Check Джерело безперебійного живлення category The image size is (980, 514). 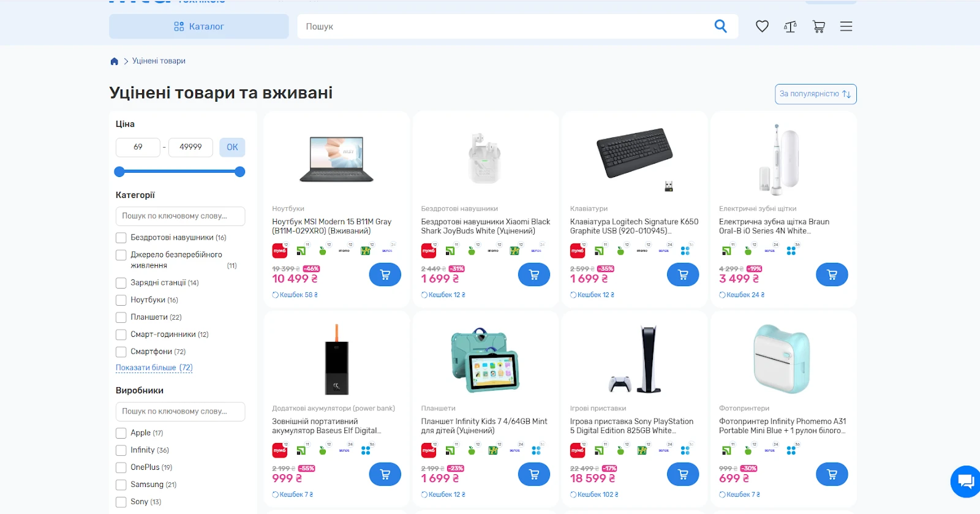[x=121, y=255]
